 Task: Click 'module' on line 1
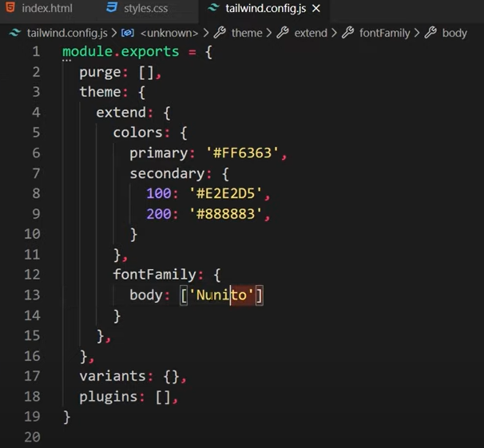(x=87, y=52)
